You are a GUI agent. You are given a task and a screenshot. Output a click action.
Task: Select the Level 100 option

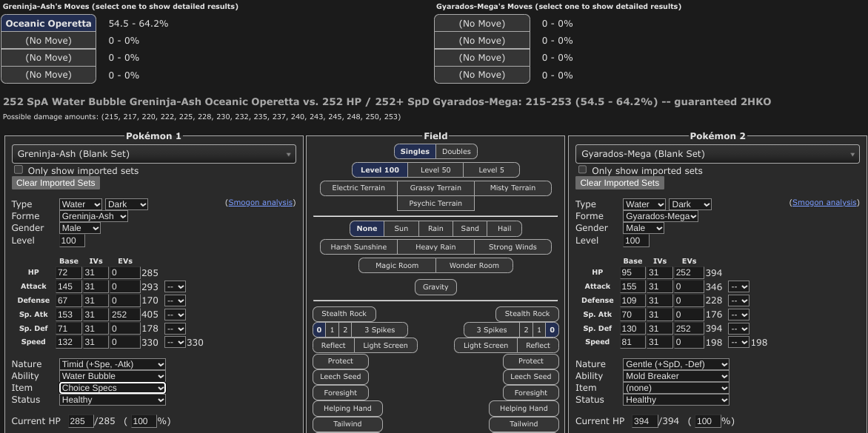(x=380, y=169)
